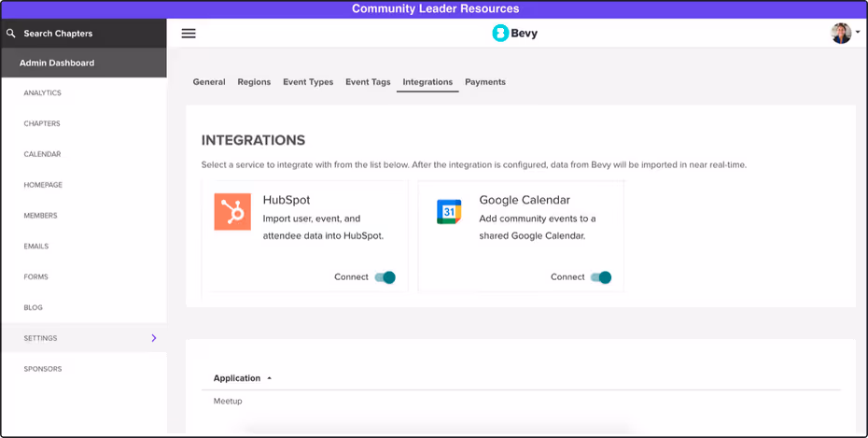Switch to the Payments tab
The height and width of the screenshot is (438, 868).
pyautogui.click(x=485, y=82)
